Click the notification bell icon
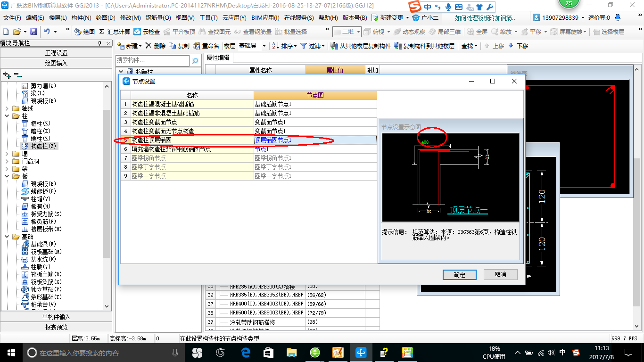Screen dimensions: 644x362 coord(617,17)
